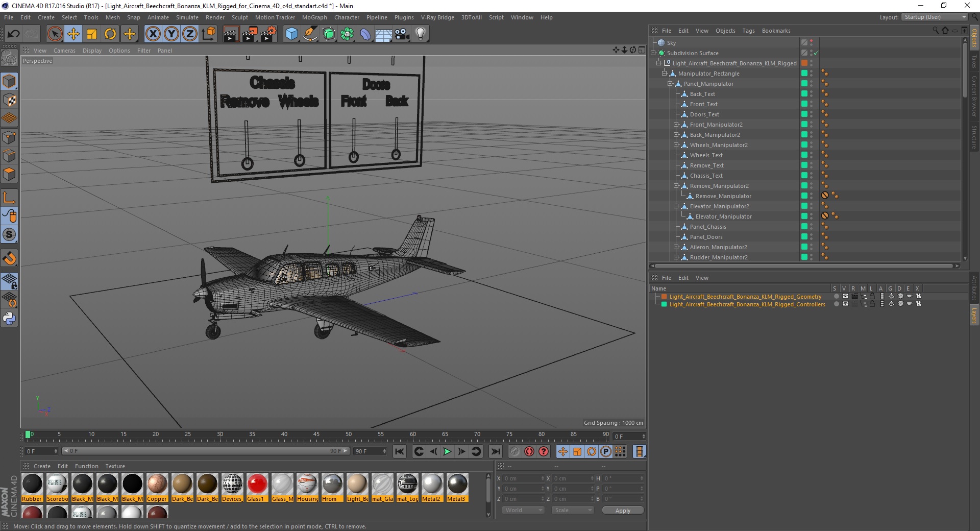Select the Rotate tool
The image size is (980, 531).
point(110,34)
